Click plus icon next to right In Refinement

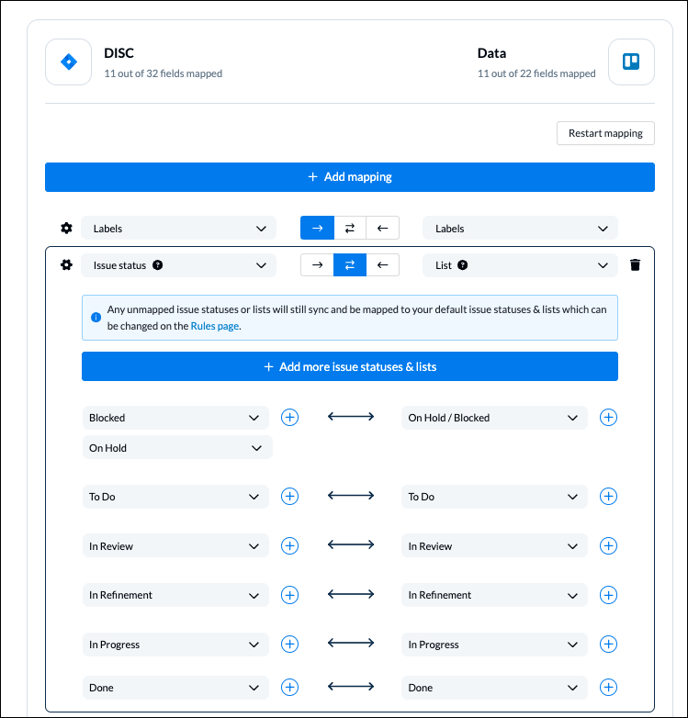(608, 595)
